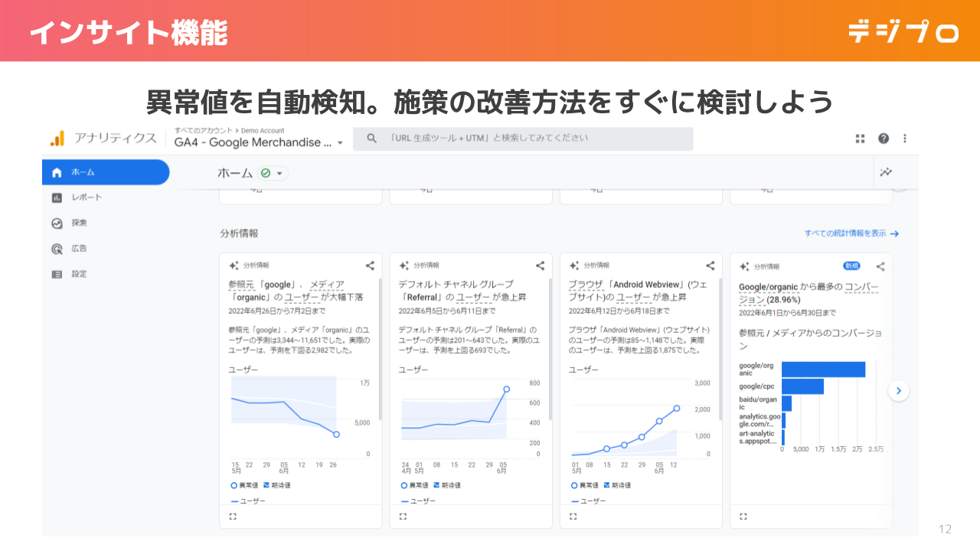The image size is (980, 551).
Task: Click the すべてのアカウント breadcrumb text
Action: click(204, 130)
